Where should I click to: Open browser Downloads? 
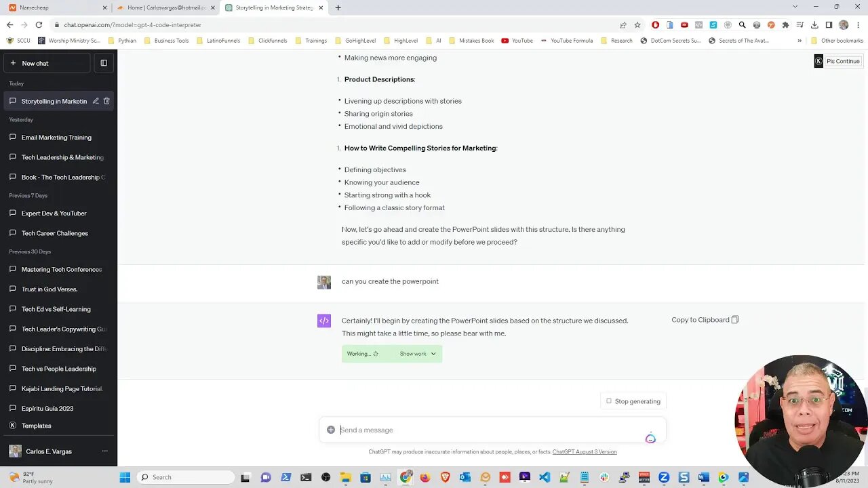tap(814, 25)
